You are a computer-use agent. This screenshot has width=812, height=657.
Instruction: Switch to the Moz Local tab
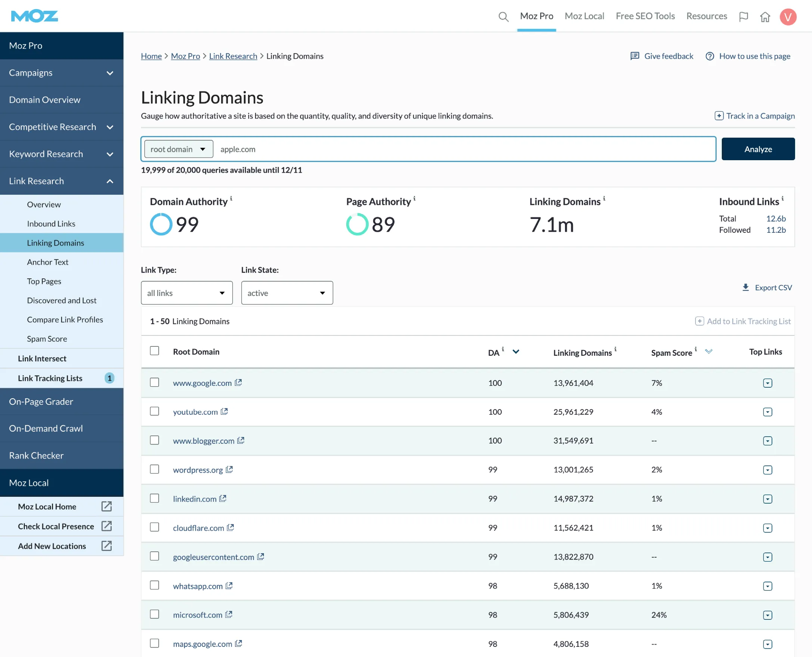pyautogui.click(x=584, y=16)
